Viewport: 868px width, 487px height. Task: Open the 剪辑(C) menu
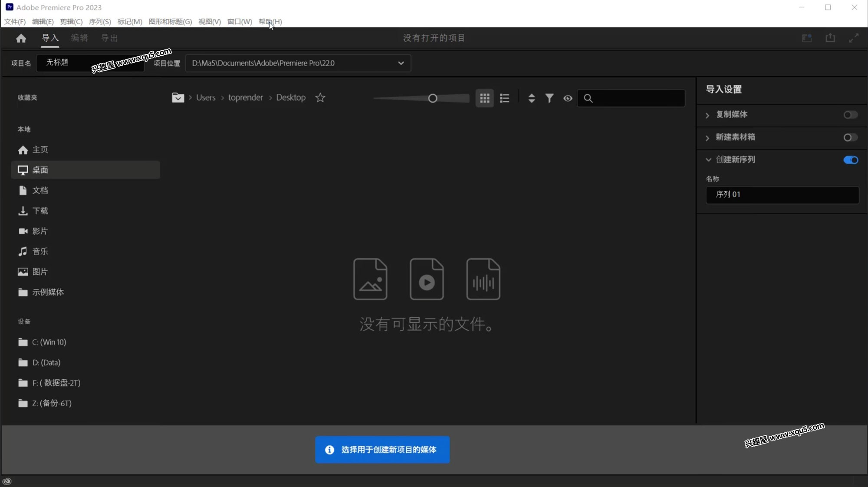pos(71,22)
